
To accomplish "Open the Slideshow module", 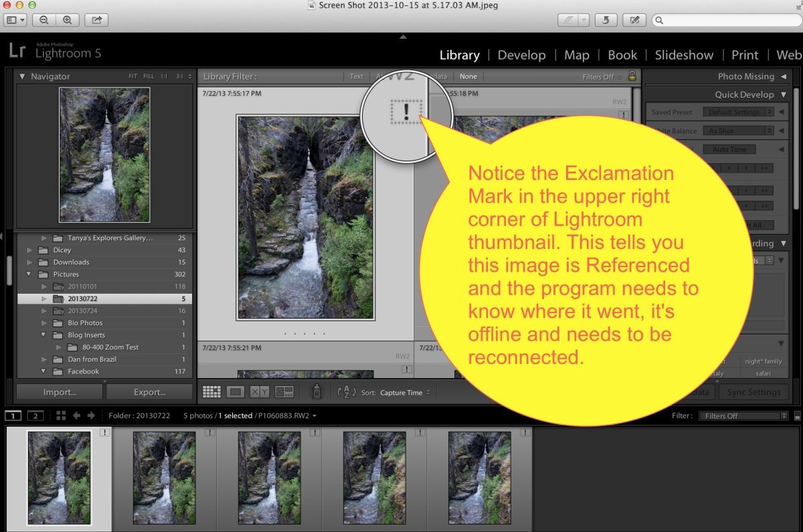I will pos(684,56).
